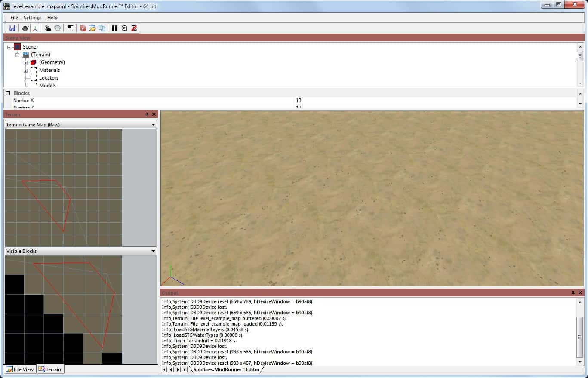The image size is (588, 378).
Task: Open the Visible Blocks dropdown
Action: click(x=154, y=251)
